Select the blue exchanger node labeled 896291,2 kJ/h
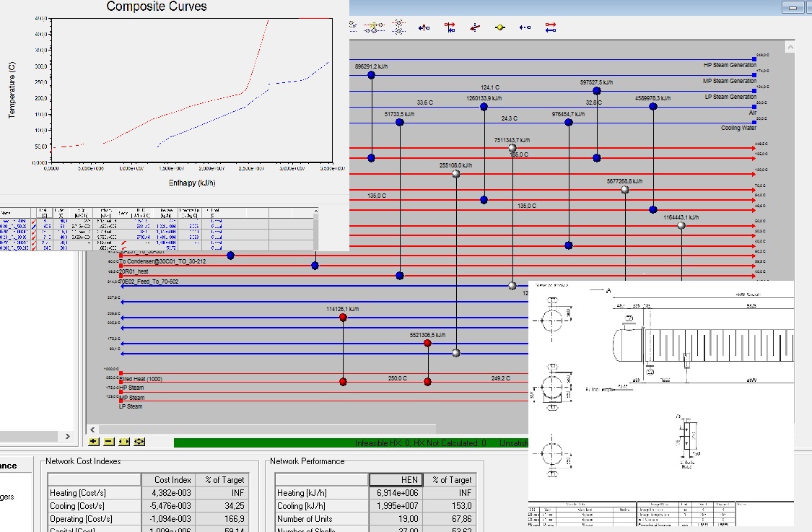 (x=371, y=75)
